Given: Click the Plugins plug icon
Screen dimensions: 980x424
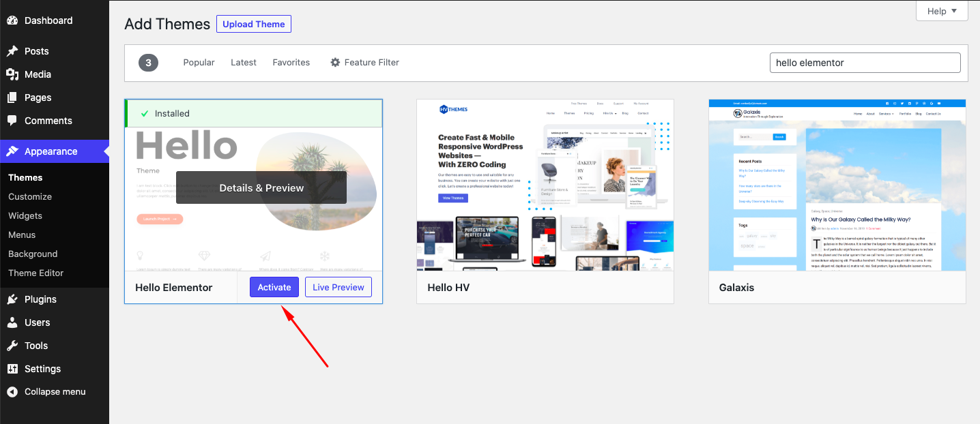Looking at the screenshot, I should tap(12, 299).
